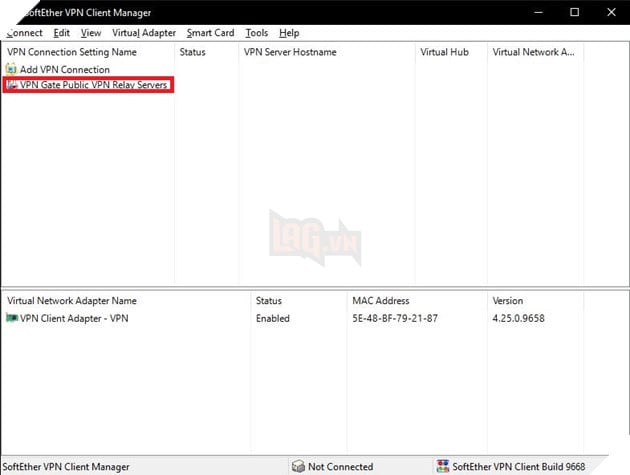Open the View menu
This screenshot has width=630, height=475.
91,33
